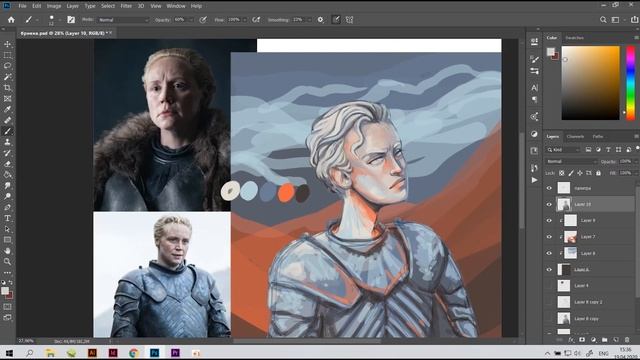Select the Layer 7 row
The image size is (640, 360).
coord(590,237)
